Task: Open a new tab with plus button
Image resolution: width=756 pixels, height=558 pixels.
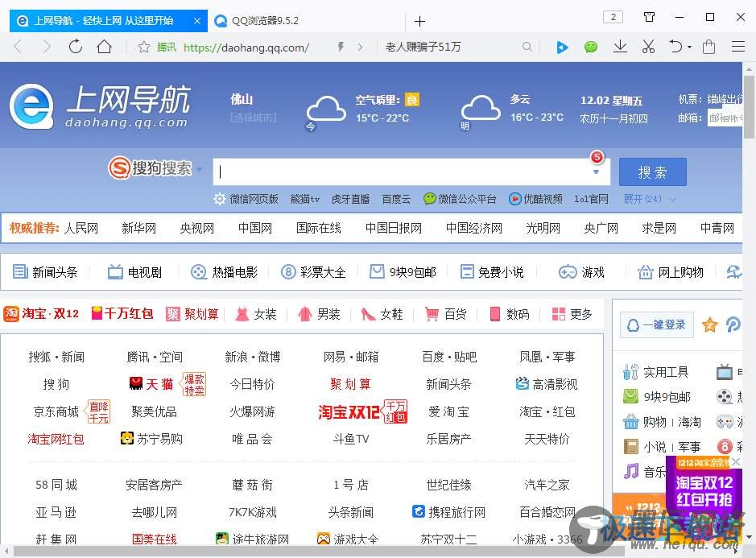Action: click(x=420, y=21)
